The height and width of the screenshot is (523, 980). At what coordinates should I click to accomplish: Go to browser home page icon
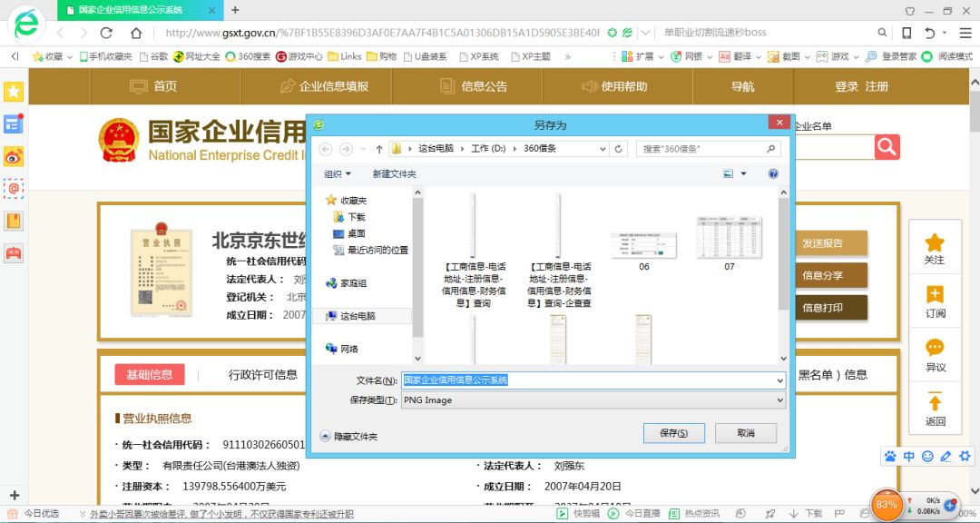[x=135, y=33]
